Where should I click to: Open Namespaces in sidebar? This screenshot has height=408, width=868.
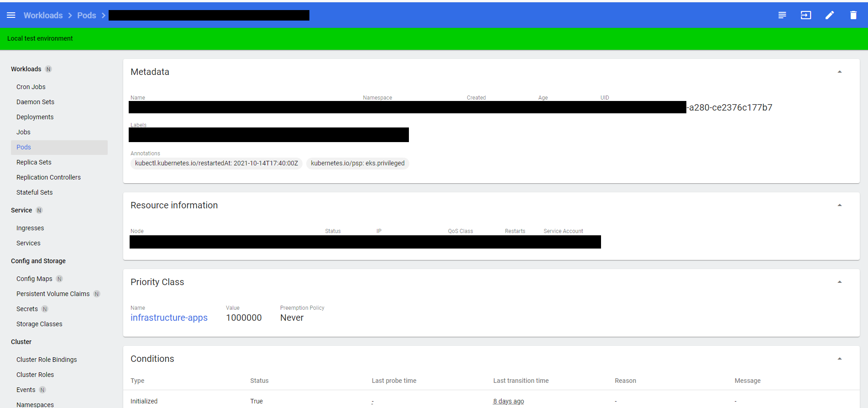(35, 404)
